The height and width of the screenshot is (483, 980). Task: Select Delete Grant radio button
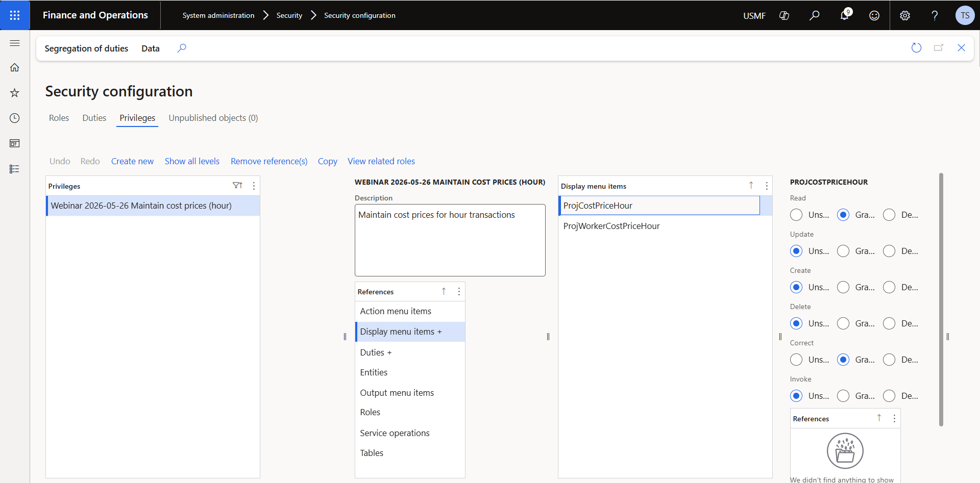coord(843,323)
